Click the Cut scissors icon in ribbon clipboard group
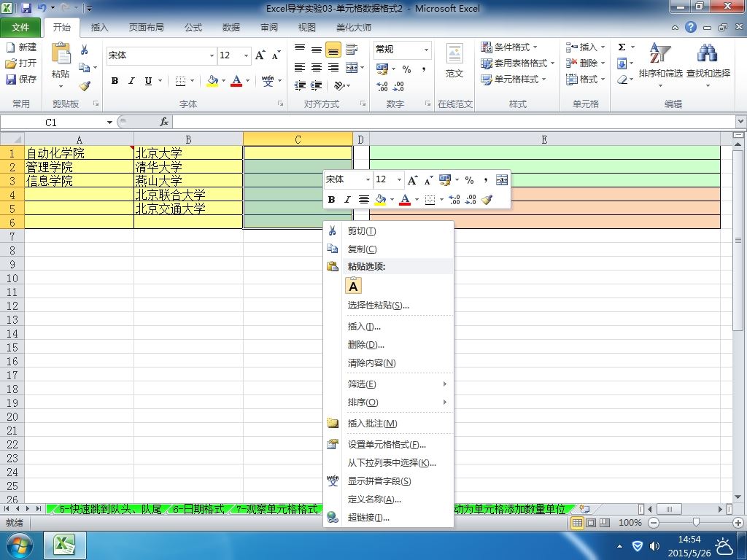 [85, 50]
